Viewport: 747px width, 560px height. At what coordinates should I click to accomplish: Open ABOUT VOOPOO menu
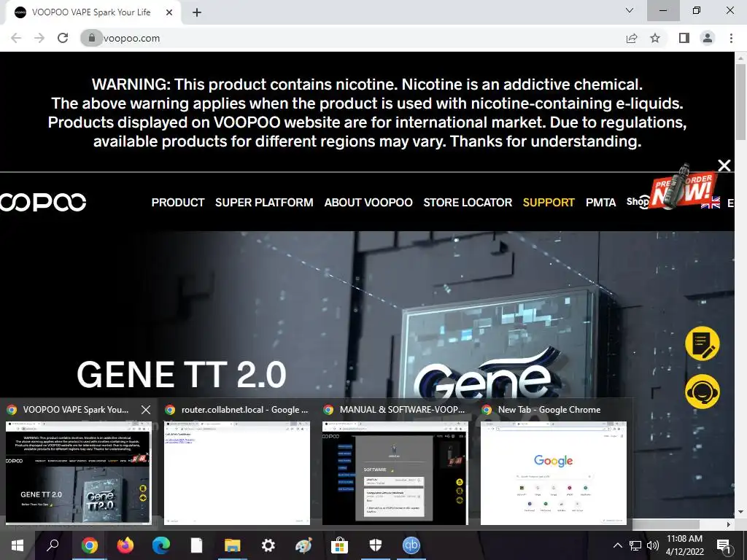368,203
